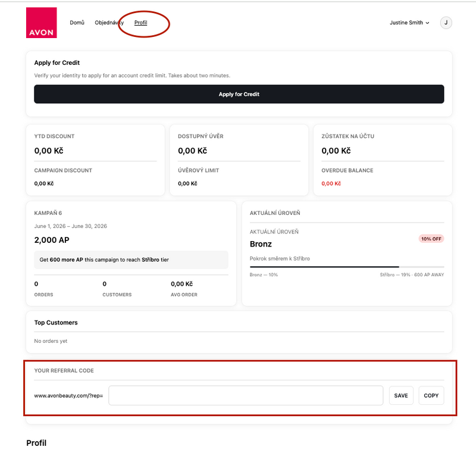Click the YTD Discount amount
476x456 pixels.
pyautogui.click(x=49, y=151)
